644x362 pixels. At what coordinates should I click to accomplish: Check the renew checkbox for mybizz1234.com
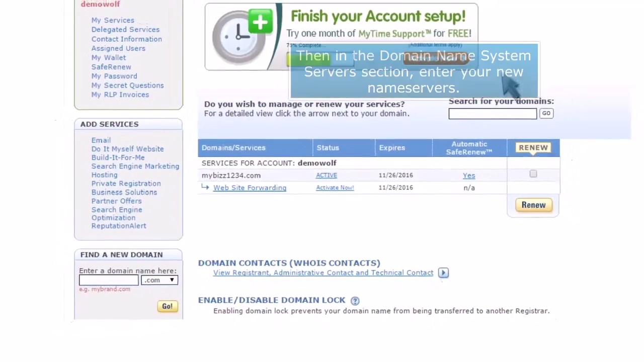coord(533,174)
